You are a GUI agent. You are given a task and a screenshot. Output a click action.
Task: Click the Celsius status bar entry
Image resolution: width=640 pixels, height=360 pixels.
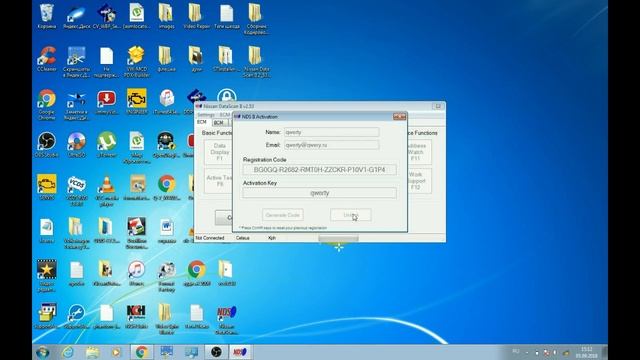[x=242, y=238]
